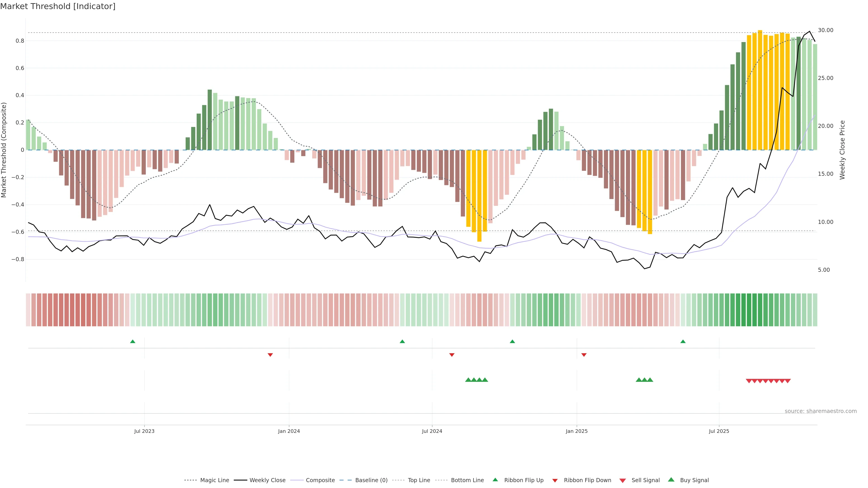Click the red flip down marker near Jan 2025
Image resolution: width=868 pixels, height=488 pixels.
point(584,355)
